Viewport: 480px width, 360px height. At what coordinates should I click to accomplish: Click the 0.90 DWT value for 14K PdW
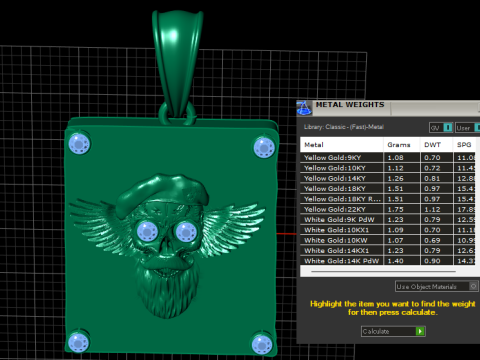pyautogui.click(x=432, y=261)
